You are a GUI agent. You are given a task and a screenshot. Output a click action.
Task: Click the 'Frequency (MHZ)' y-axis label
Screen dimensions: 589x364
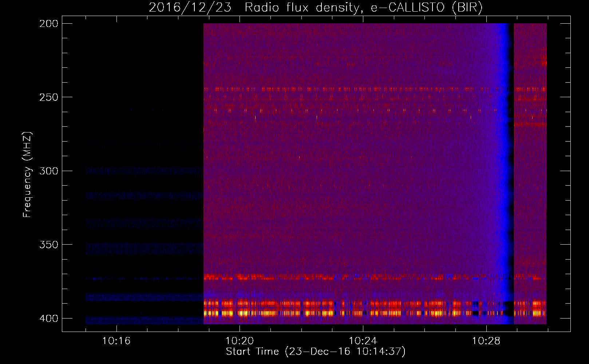[x=27, y=174]
